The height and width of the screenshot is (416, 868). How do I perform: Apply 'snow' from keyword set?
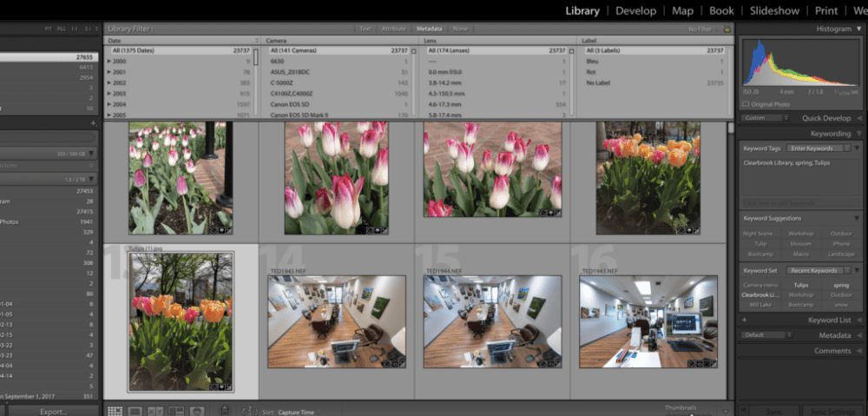[841, 305]
